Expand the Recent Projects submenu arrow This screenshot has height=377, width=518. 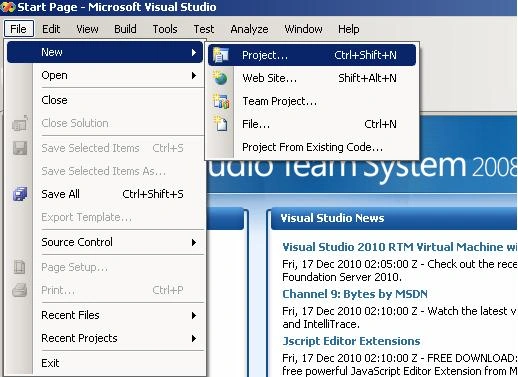[194, 339]
